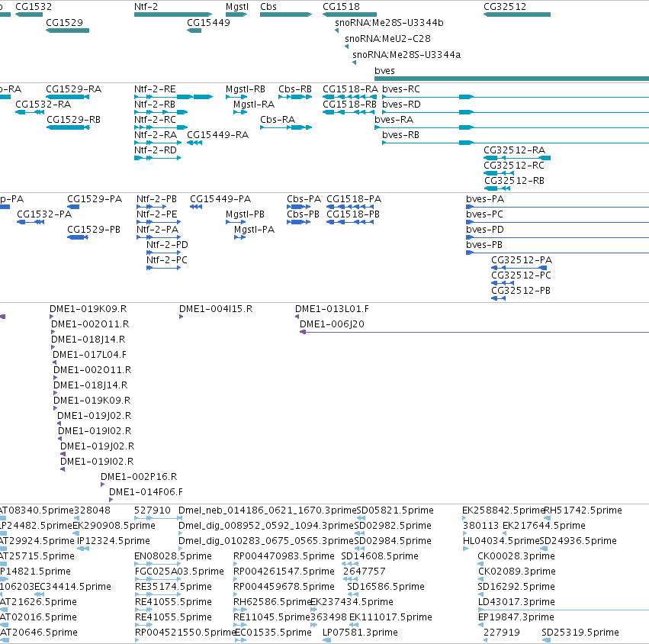This screenshot has height=644, width=649.
Task: Select the Mgstl-RB transcript label
Action: tap(245, 89)
